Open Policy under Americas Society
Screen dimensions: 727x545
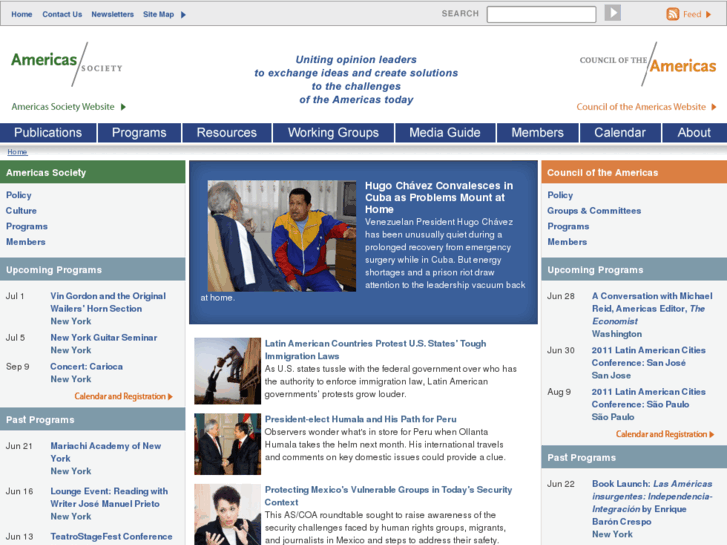[19, 195]
